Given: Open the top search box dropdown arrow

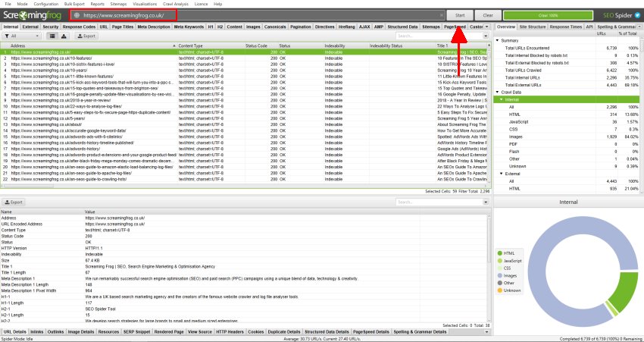Looking at the screenshot, I should (486, 36).
